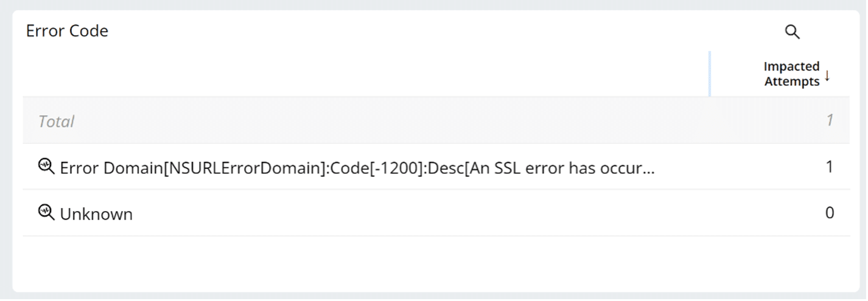
Task: Click the word Attempts in the column header
Action: [x=792, y=81]
